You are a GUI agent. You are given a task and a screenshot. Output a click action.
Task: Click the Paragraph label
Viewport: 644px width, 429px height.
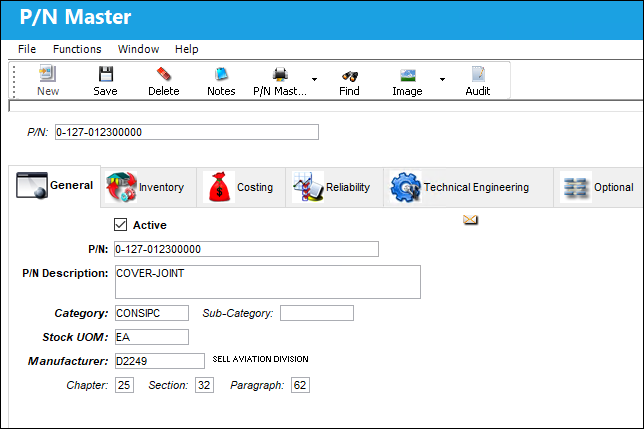click(257, 385)
